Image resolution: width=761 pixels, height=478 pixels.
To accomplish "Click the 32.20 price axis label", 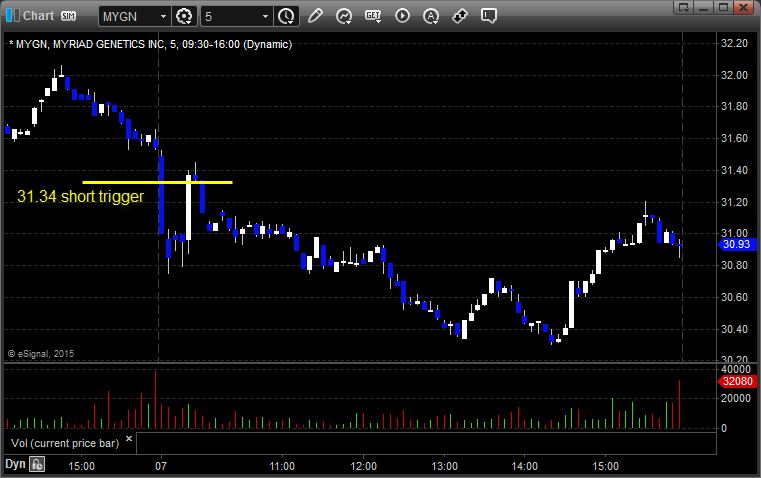I will click(734, 43).
